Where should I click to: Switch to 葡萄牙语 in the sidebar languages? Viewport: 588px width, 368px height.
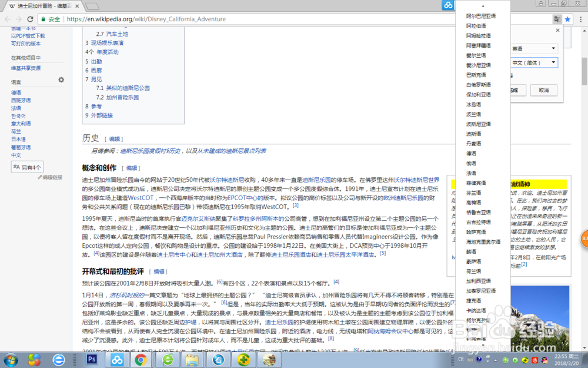pyautogui.click(x=21, y=147)
